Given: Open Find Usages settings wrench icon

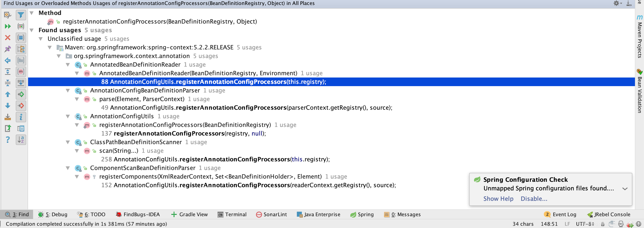Looking at the screenshot, I should pyautogui.click(x=7, y=15).
